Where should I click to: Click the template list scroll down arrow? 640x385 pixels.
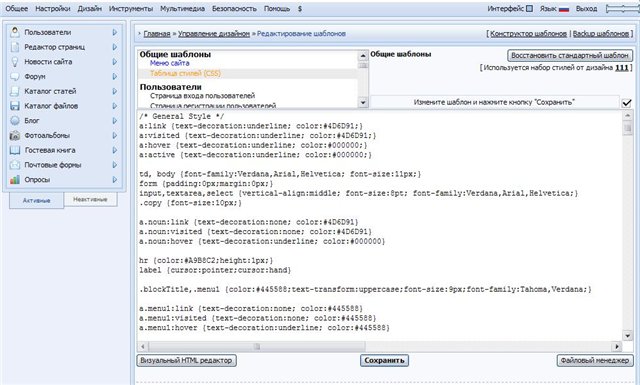pyautogui.click(x=363, y=102)
